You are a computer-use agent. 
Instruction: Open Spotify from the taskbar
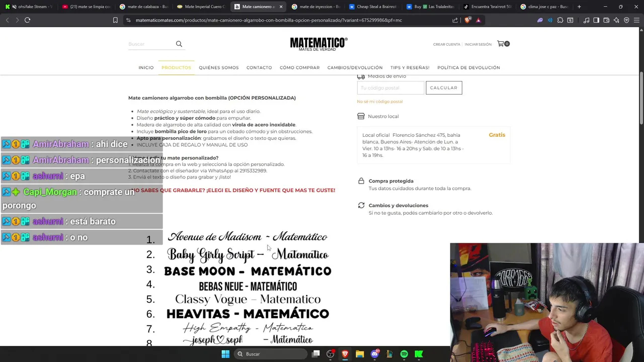tap(404, 354)
